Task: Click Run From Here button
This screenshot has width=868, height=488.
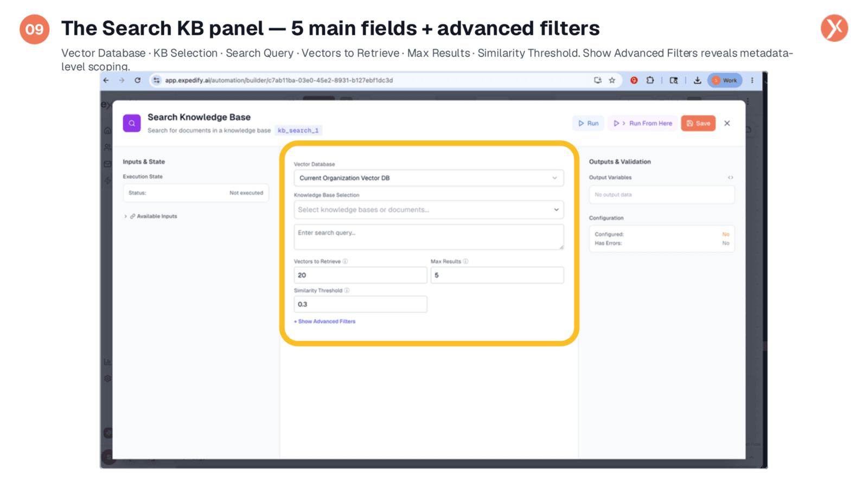Action: point(643,123)
